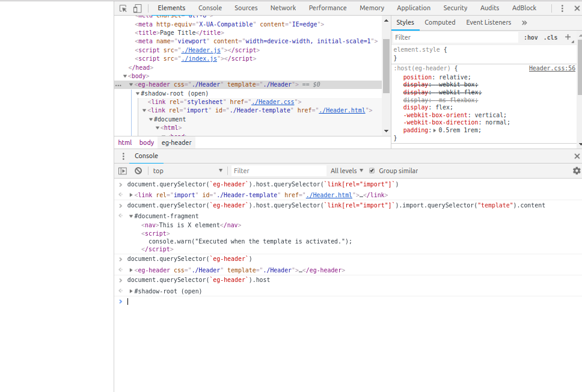Open the Audits tab
Screen dimensions: 582x392
point(489,8)
